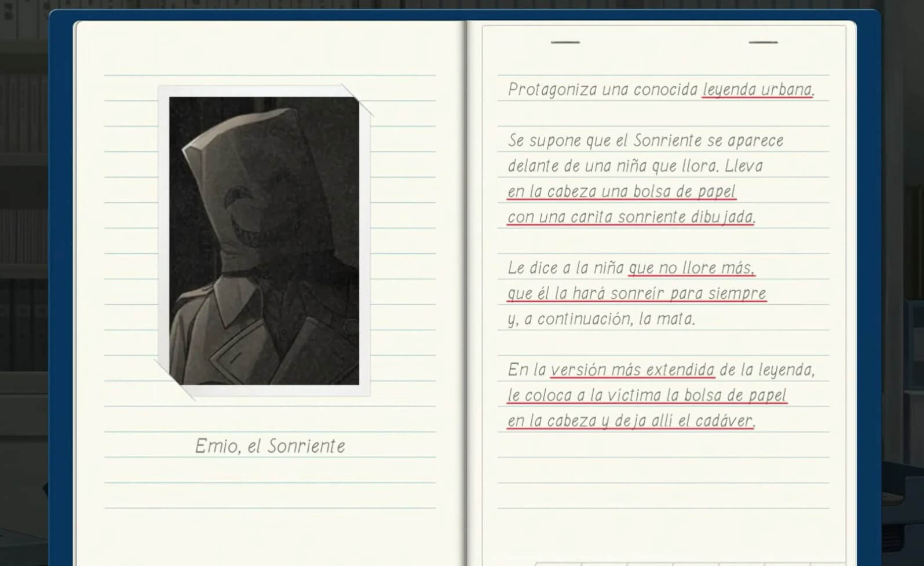Open the photo of Emio with the paper bag
The image size is (924, 566).
pyautogui.click(x=264, y=240)
